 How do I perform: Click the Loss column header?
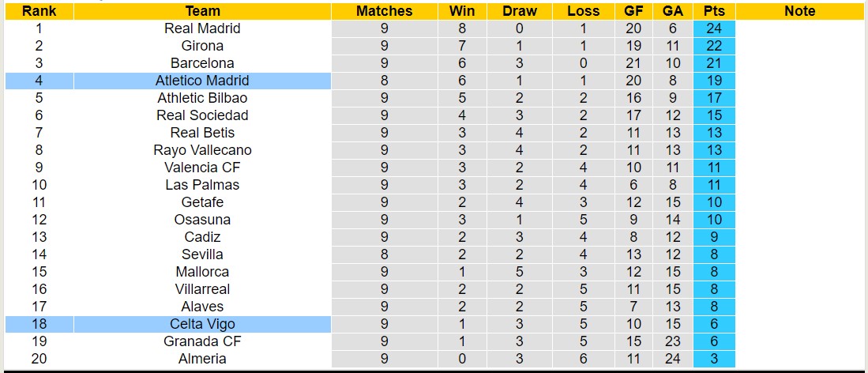[x=583, y=11]
